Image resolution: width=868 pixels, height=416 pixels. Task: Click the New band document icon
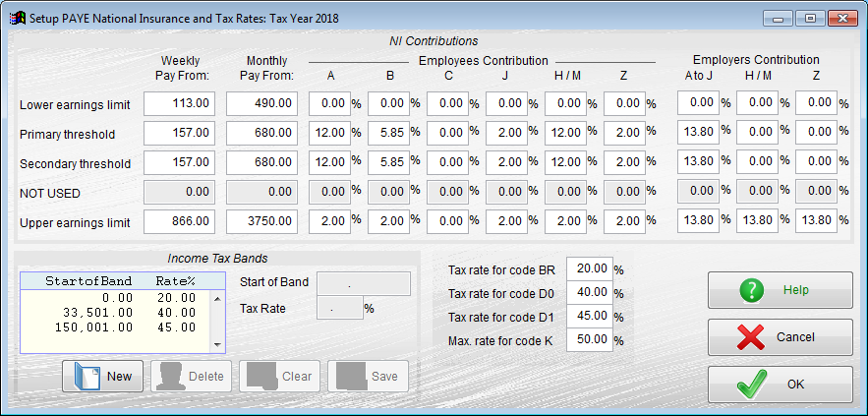point(87,376)
